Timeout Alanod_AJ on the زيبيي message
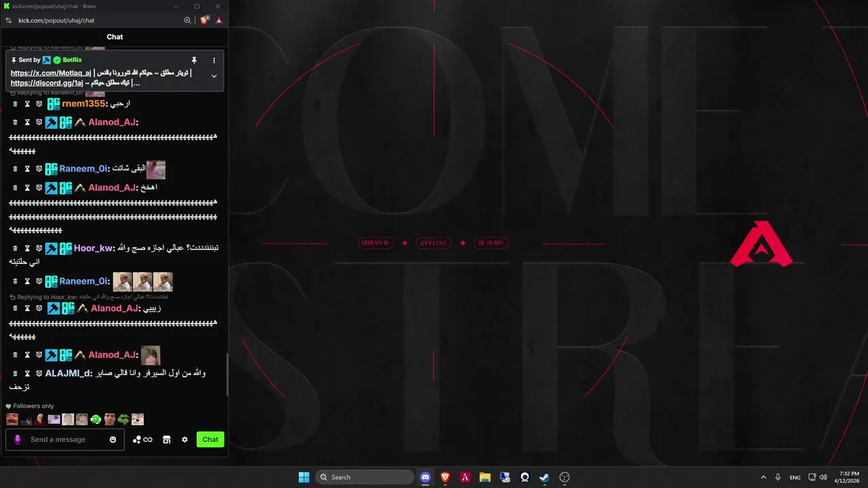The width and height of the screenshot is (868, 488). [27, 308]
